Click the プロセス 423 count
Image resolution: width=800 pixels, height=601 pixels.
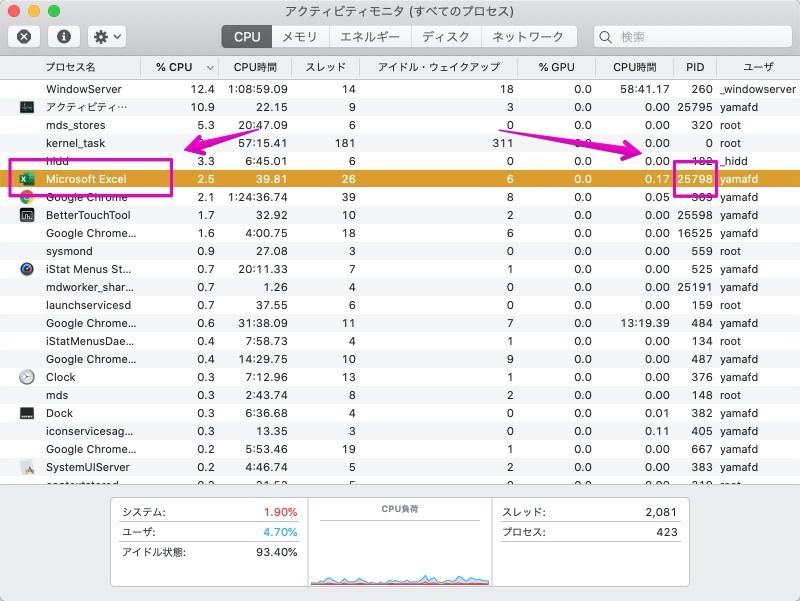667,532
